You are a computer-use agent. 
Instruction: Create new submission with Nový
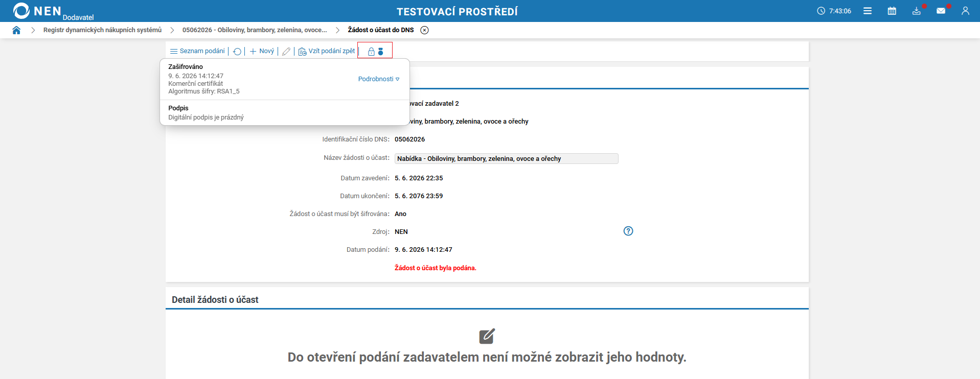(262, 51)
